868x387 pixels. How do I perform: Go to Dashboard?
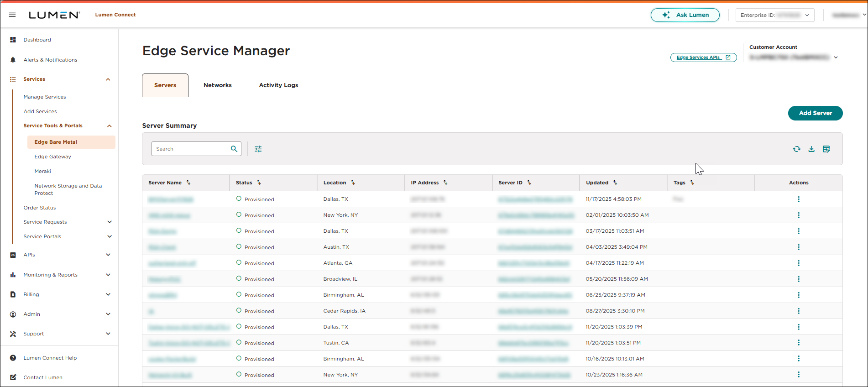click(37, 40)
